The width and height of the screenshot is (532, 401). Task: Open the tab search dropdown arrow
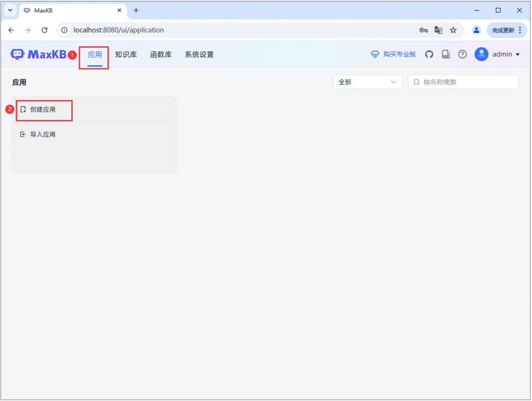(x=10, y=10)
